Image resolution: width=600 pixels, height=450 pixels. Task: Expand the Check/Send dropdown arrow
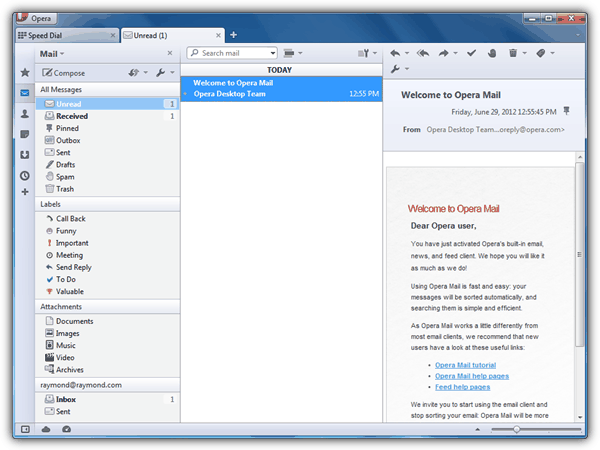(x=145, y=72)
